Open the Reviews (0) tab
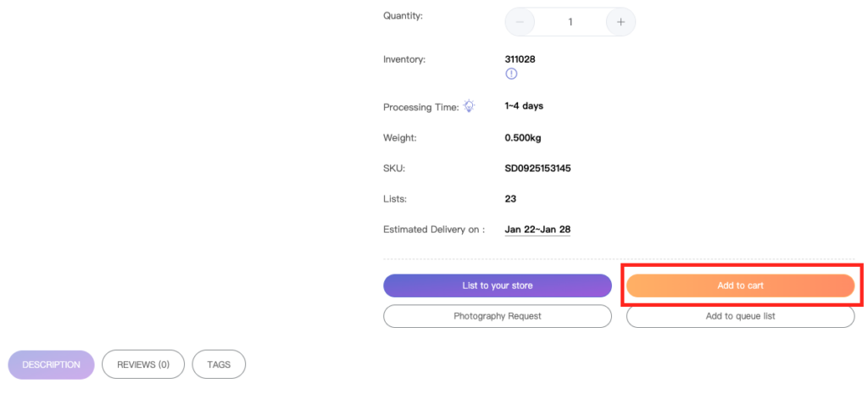The height and width of the screenshot is (394, 868). pos(143,364)
